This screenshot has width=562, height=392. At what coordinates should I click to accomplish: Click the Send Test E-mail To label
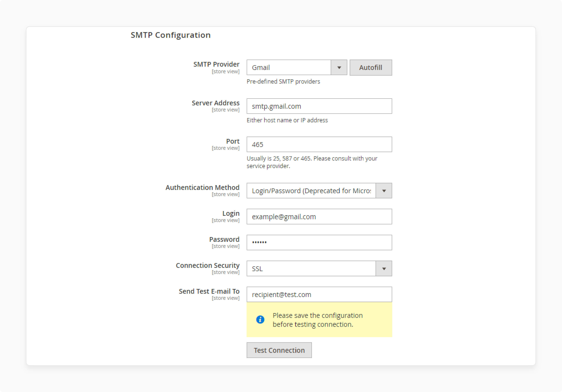(x=209, y=291)
